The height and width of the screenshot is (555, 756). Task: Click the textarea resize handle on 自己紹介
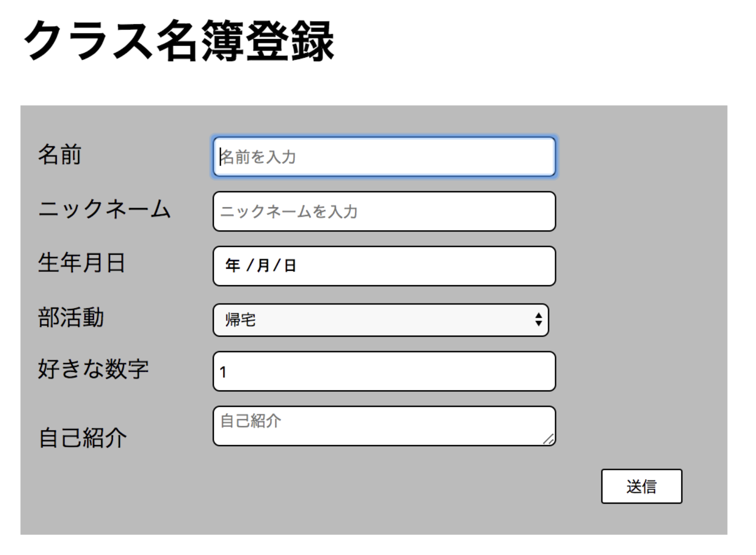549,440
